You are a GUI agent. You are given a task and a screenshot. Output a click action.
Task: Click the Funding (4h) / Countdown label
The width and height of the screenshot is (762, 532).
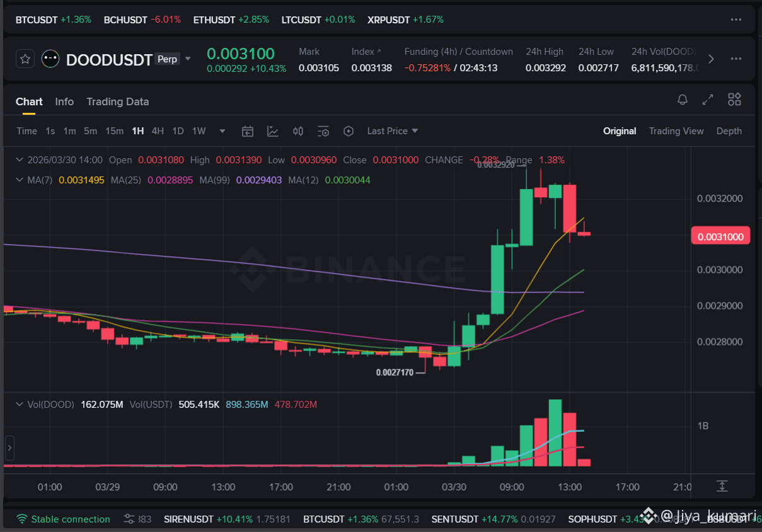coord(459,52)
